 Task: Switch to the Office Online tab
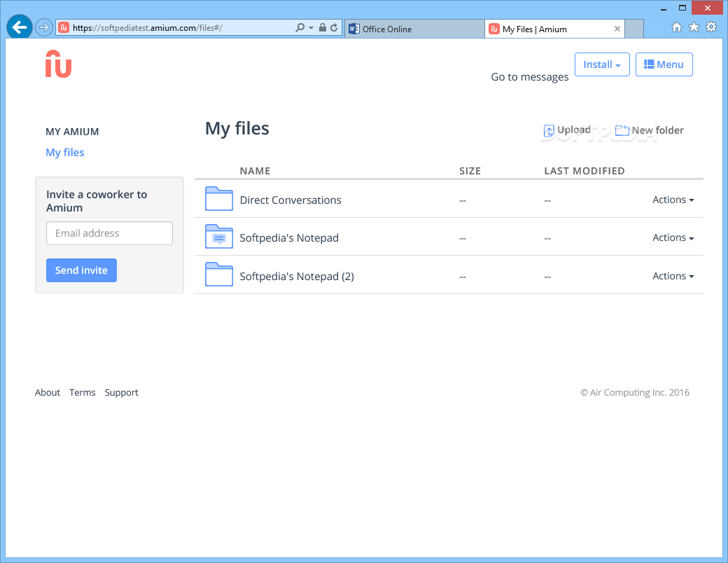(x=414, y=29)
